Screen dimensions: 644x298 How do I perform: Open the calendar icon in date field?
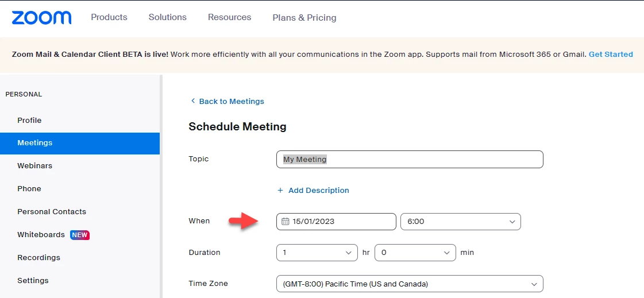(x=286, y=222)
